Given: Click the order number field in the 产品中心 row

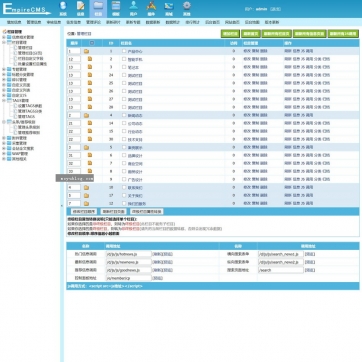Looking at the screenshot, I should (x=74, y=51).
